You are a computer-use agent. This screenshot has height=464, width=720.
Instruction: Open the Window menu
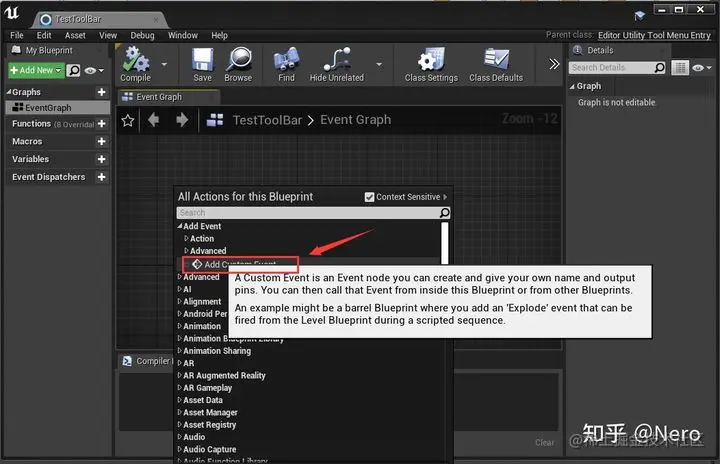[x=183, y=35]
